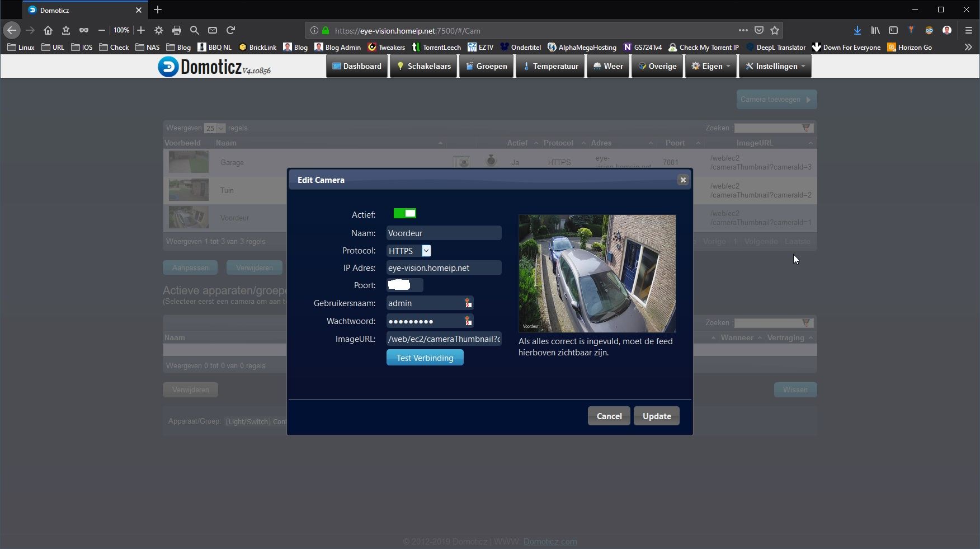
Task: Open the Firefox downloads icon
Action: tap(857, 30)
